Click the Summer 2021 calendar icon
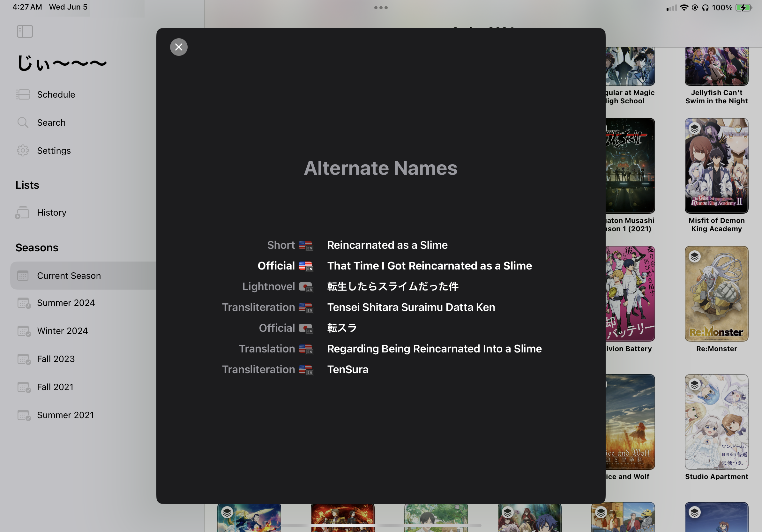762x532 pixels. point(24,415)
